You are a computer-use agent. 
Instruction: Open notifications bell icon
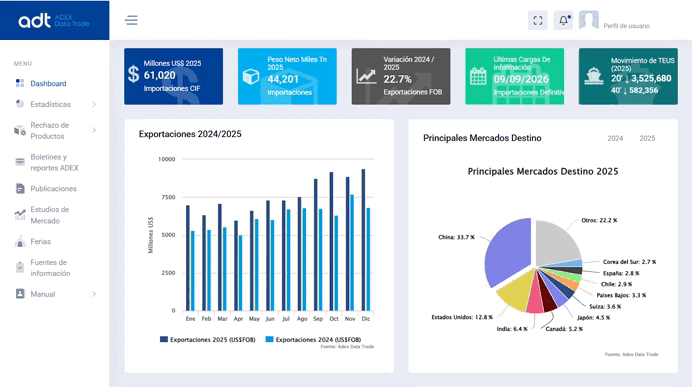coord(564,20)
